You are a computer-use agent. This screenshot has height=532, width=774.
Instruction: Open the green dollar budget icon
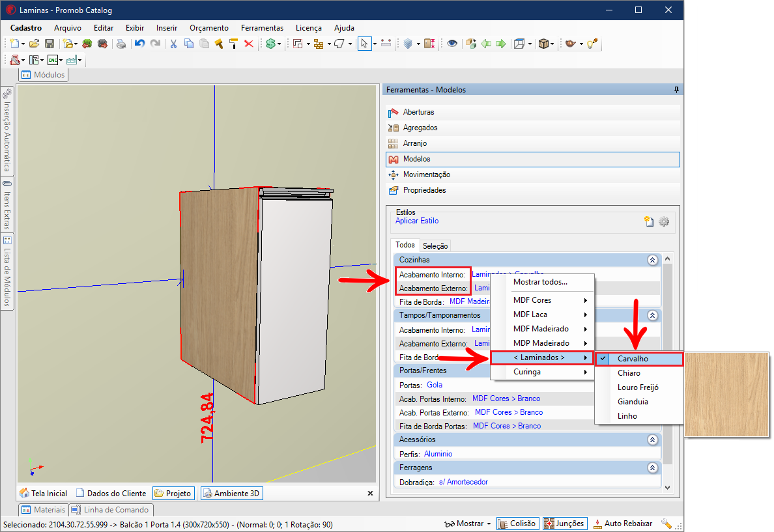pos(270,44)
